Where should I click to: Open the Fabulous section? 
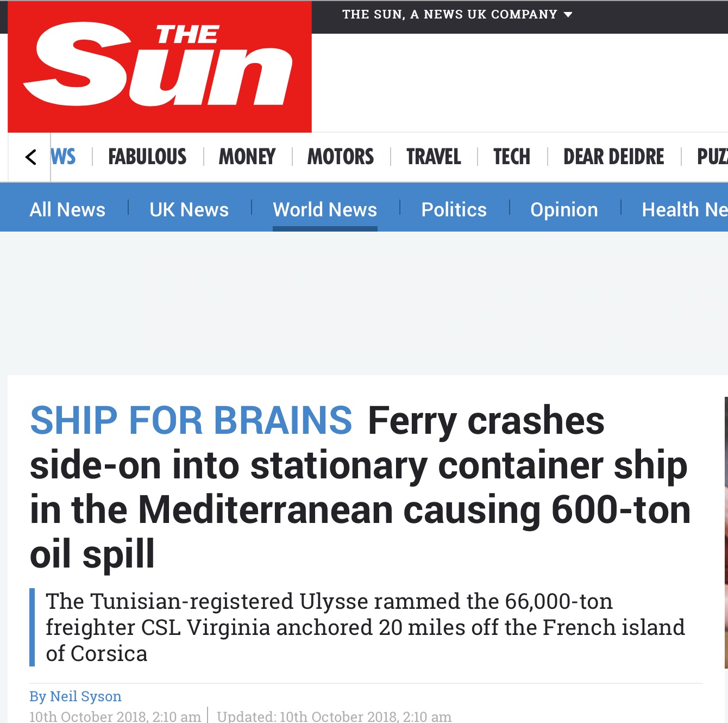tap(147, 157)
